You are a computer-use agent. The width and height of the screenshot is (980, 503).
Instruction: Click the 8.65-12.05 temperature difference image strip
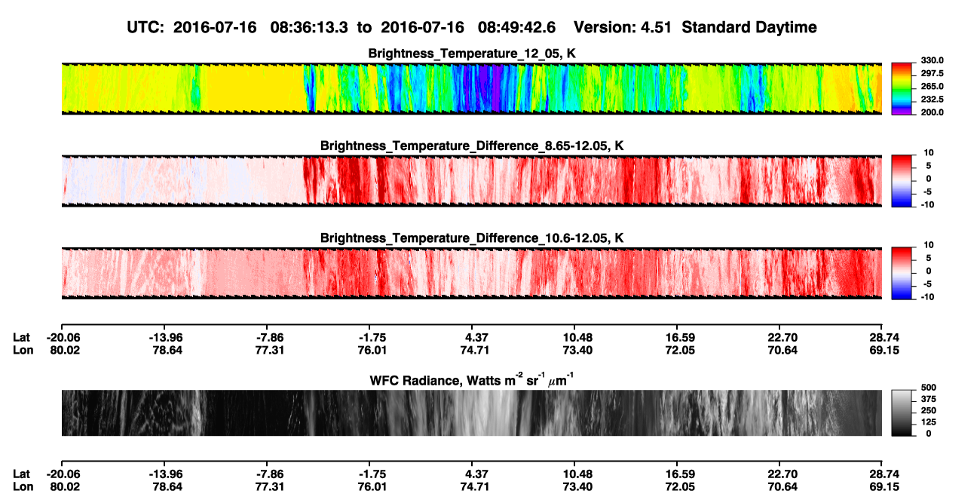(x=471, y=180)
